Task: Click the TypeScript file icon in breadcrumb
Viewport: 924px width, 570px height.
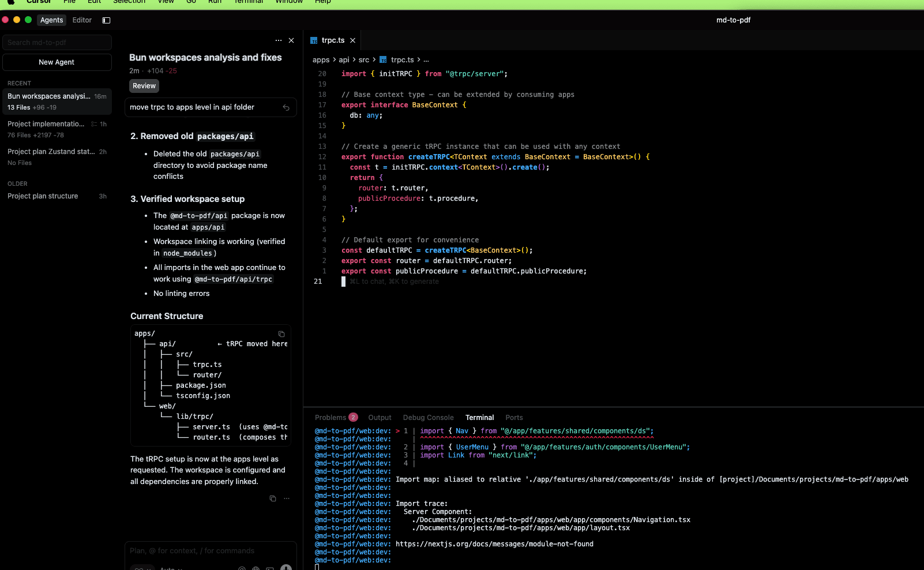Action: pos(383,60)
